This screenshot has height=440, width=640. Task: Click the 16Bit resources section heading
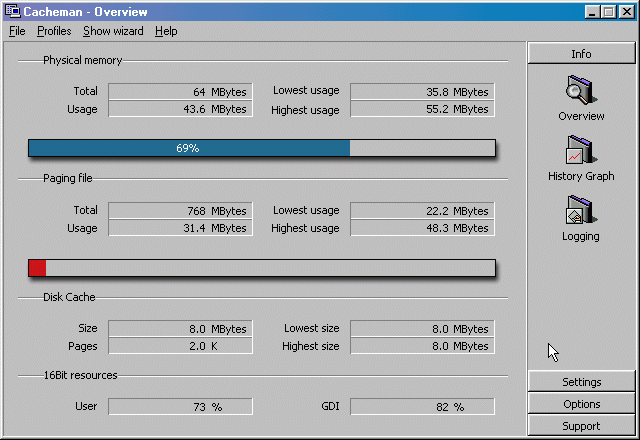coord(80,375)
